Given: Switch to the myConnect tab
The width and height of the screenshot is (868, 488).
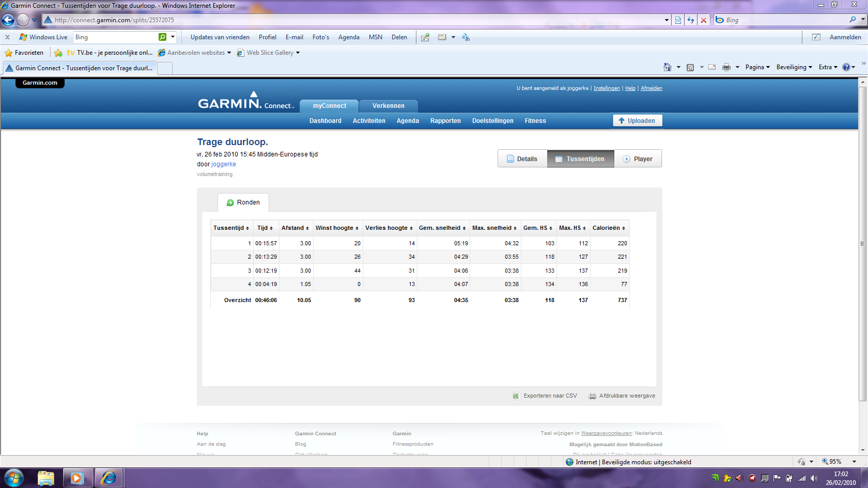Looking at the screenshot, I should point(330,106).
